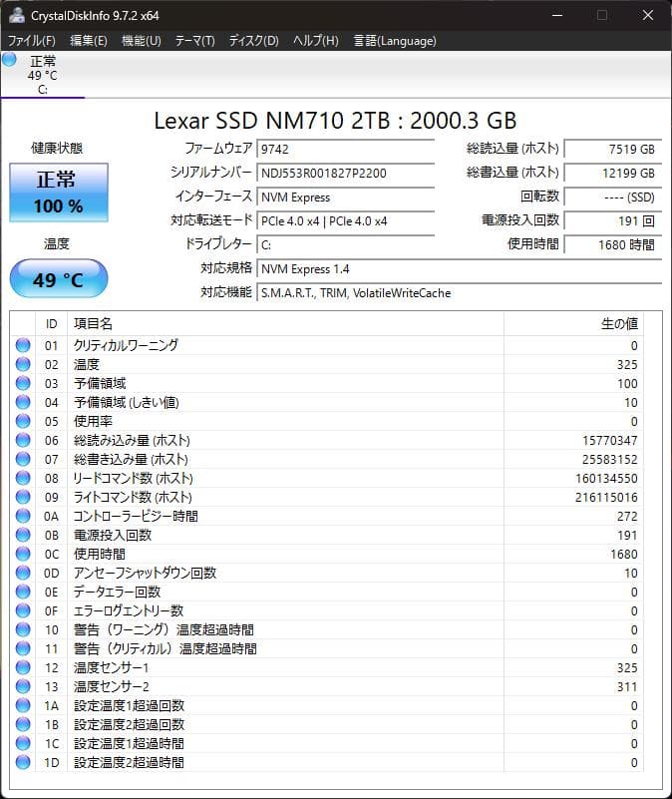Click power on count value 191 回
This screenshot has width=672, height=799.
tap(613, 220)
